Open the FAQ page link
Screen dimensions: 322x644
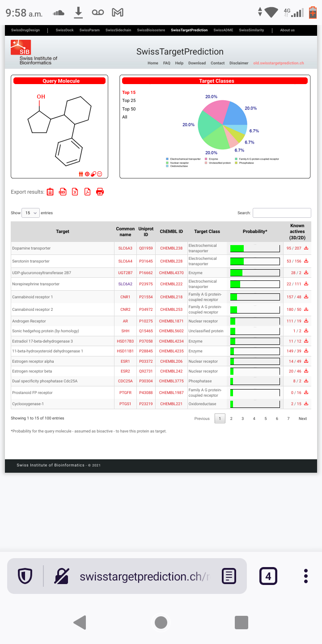point(167,63)
